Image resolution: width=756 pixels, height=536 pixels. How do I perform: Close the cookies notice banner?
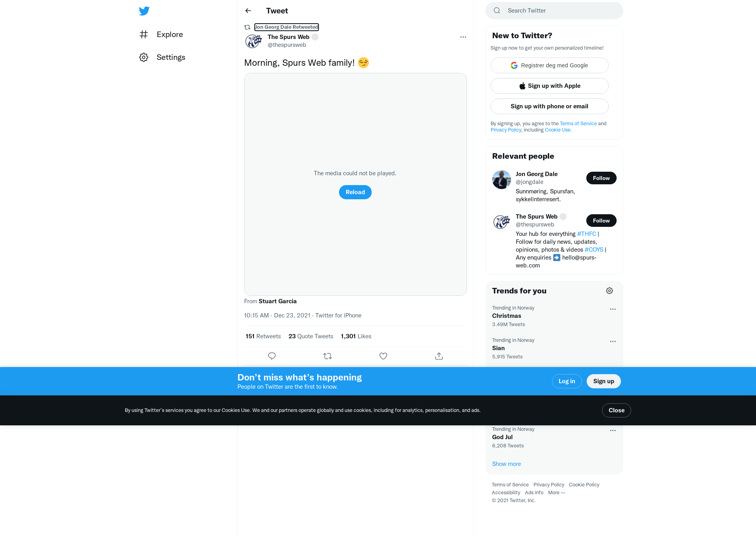[x=617, y=410]
